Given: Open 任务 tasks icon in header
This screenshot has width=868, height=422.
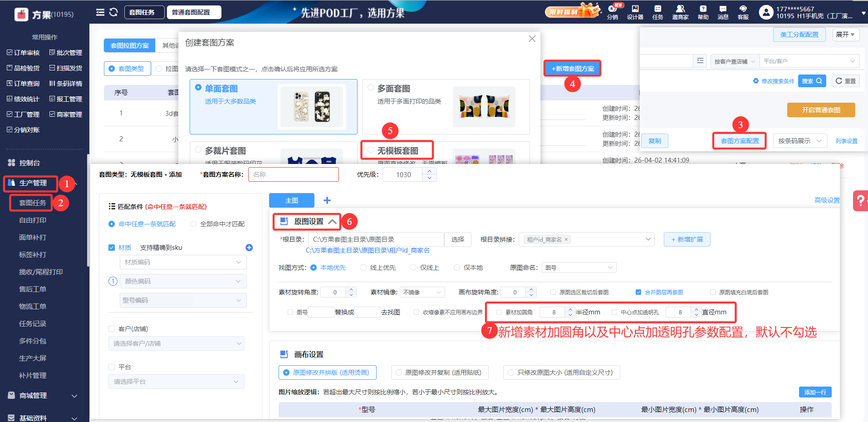Looking at the screenshot, I should pos(657,12).
